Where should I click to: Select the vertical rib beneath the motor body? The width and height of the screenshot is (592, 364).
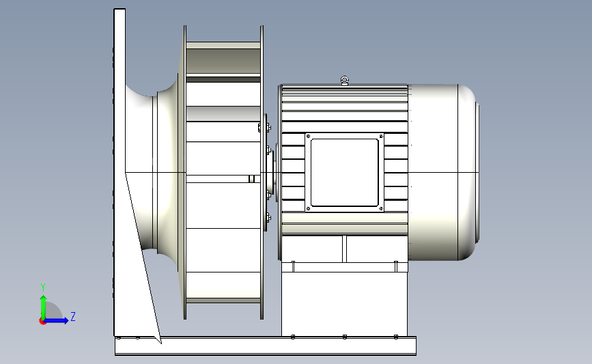tap(344, 249)
